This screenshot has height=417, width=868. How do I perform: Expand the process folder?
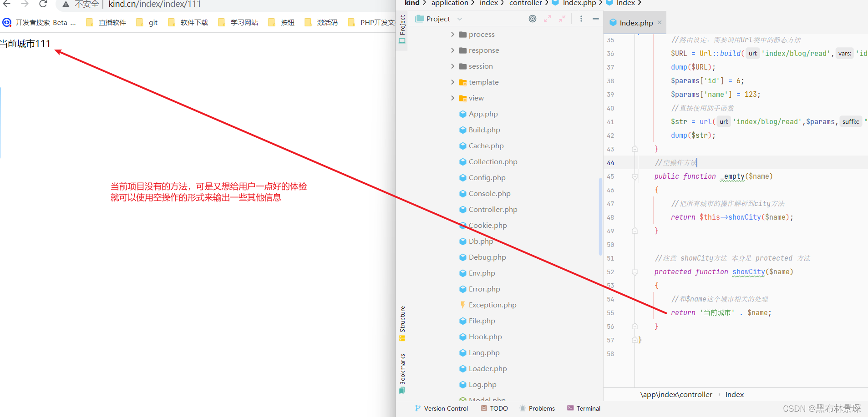point(452,34)
